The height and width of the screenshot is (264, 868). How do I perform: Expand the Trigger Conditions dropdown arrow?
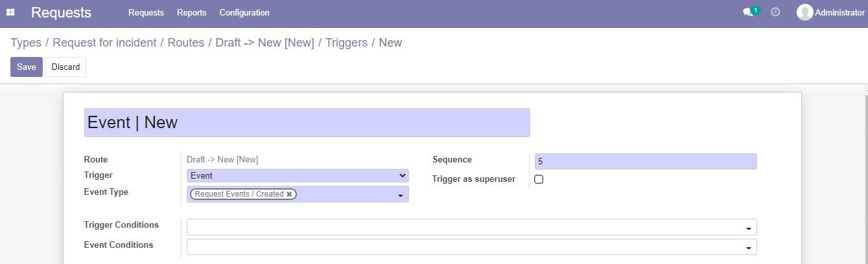749,228
